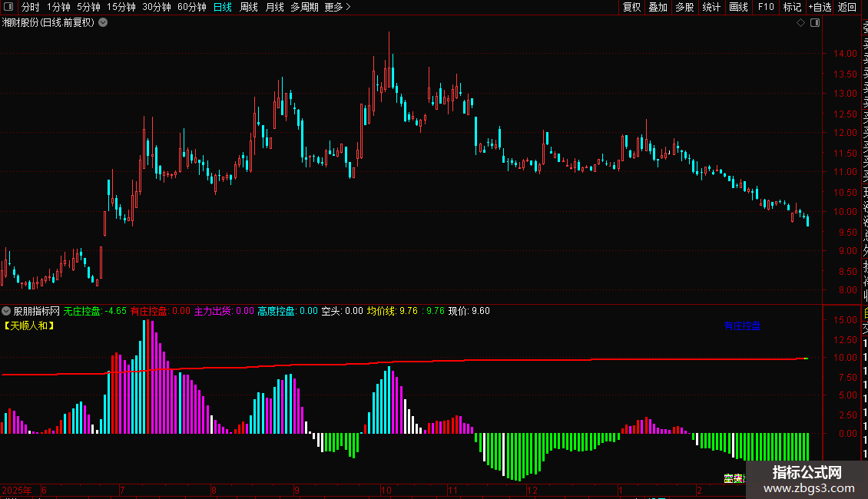Click the red 有庄控盘: 0.00 label
This screenshot has height=499, width=868.
coord(160,311)
